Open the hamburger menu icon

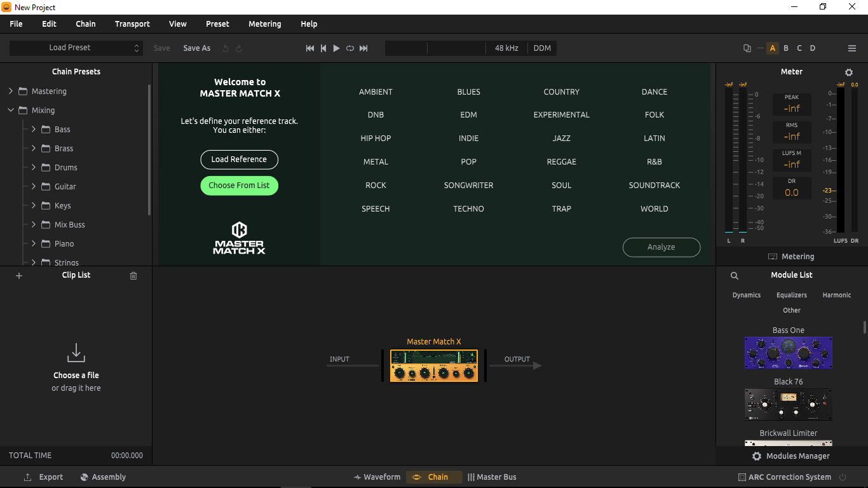point(852,48)
